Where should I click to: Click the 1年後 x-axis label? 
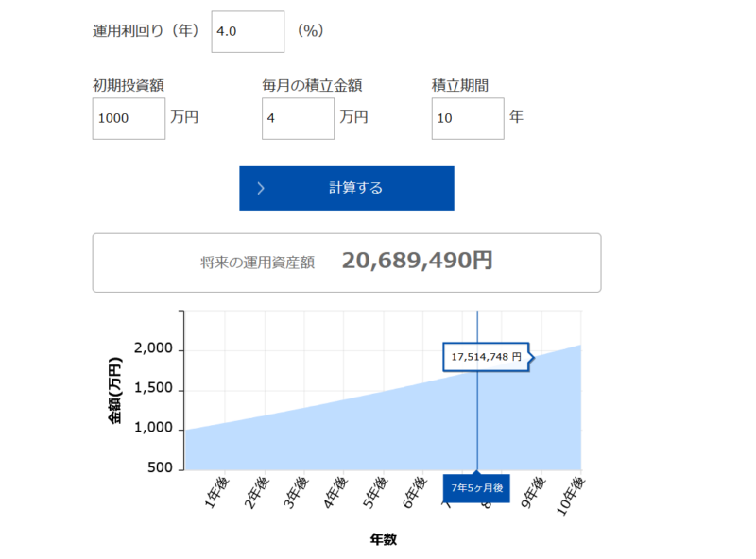[216, 494]
